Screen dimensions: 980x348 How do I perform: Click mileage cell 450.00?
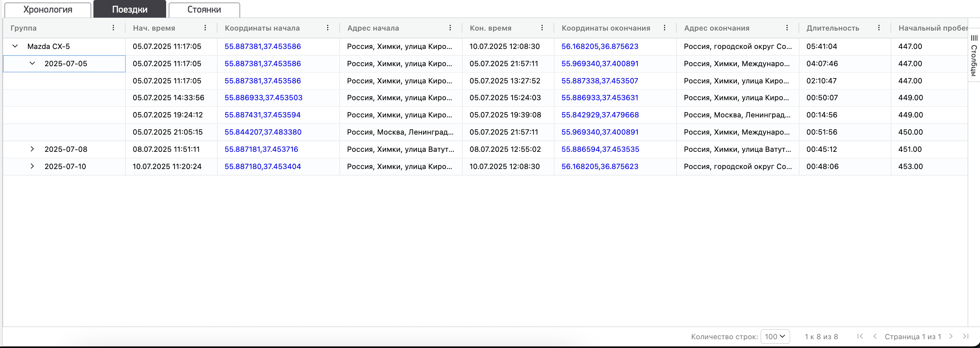tap(929, 132)
